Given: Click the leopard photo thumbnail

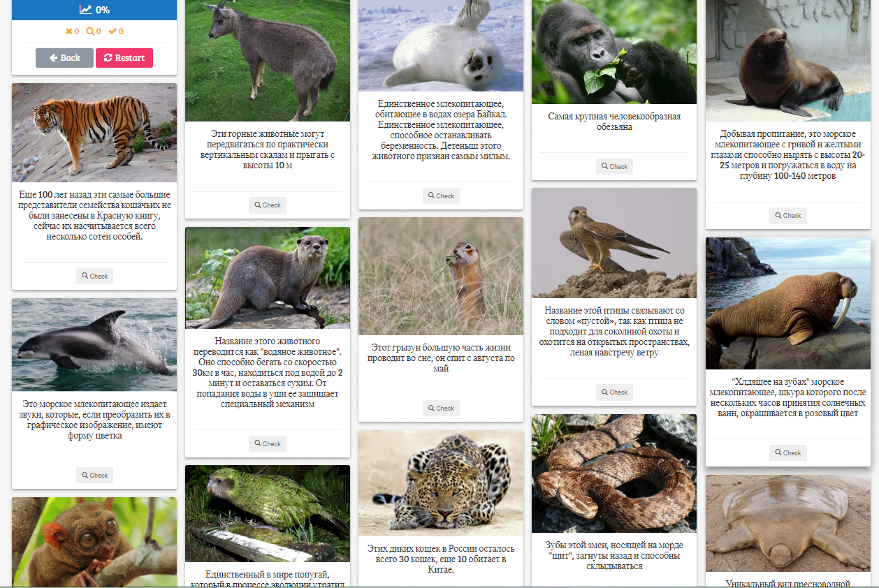Looking at the screenshot, I should click(x=441, y=483).
